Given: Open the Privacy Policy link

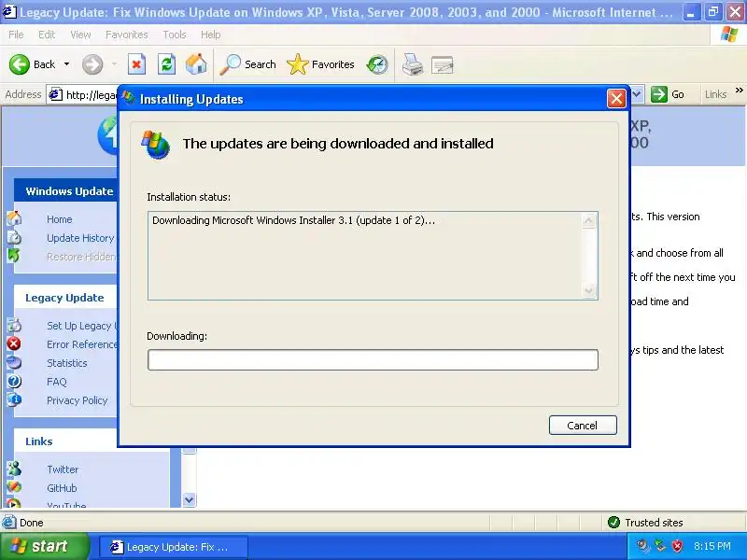Looking at the screenshot, I should (x=78, y=400).
